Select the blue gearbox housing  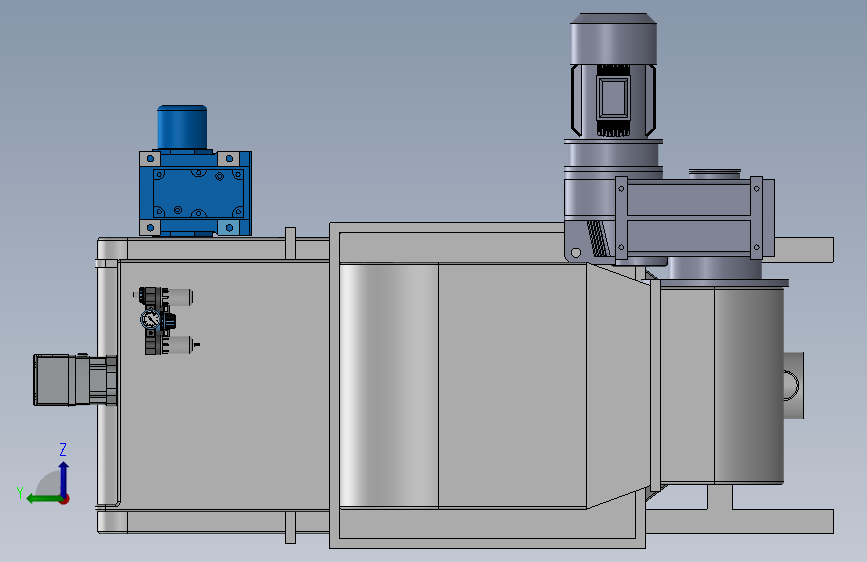(x=195, y=193)
